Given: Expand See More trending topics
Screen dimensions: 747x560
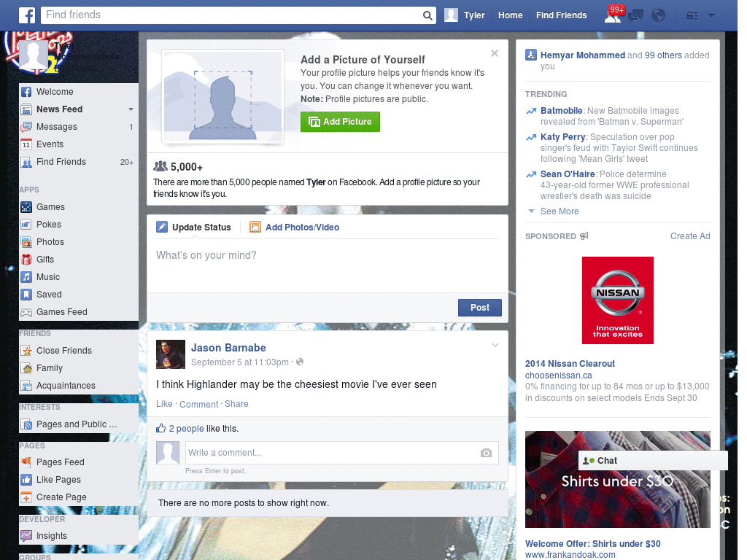Looking at the screenshot, I should 560,211.
